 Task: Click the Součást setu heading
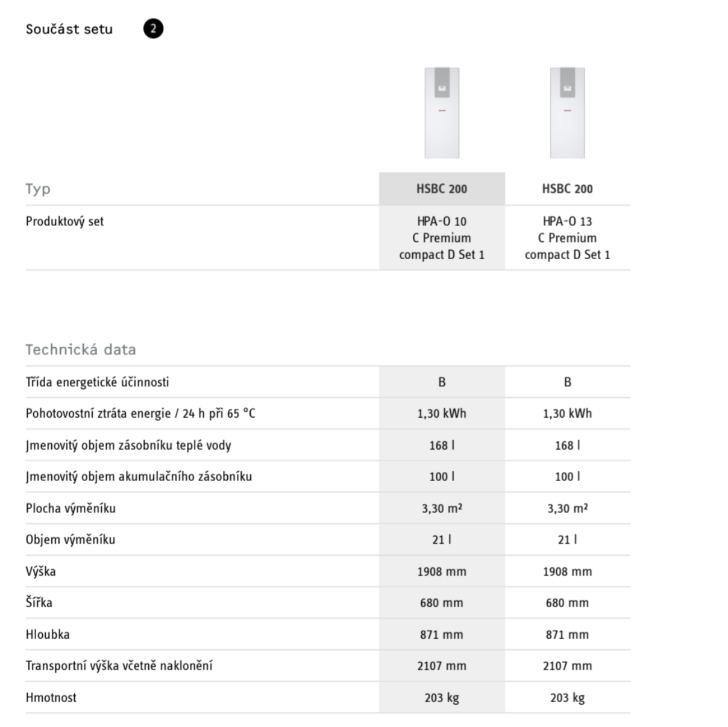click(x=69, y=29)
